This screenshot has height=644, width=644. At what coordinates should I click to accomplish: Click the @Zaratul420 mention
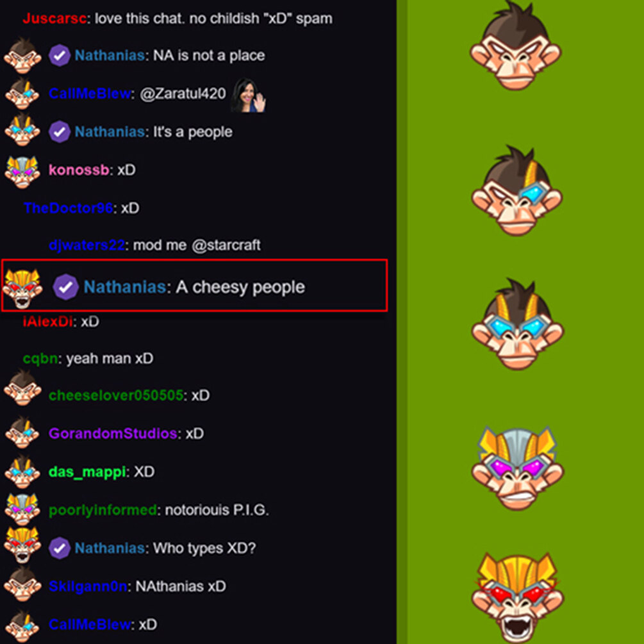(x=183, y=94)
